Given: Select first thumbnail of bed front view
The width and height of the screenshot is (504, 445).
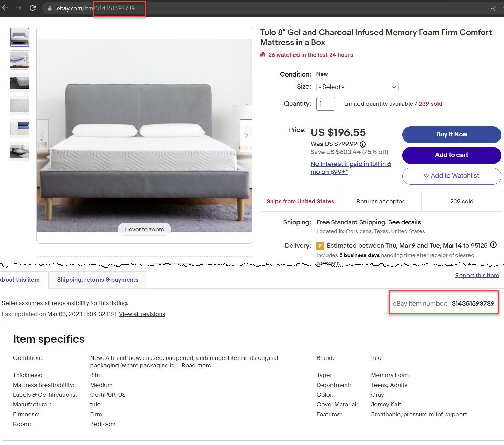Looking at the screenshot, I should (x=20, y=37).
